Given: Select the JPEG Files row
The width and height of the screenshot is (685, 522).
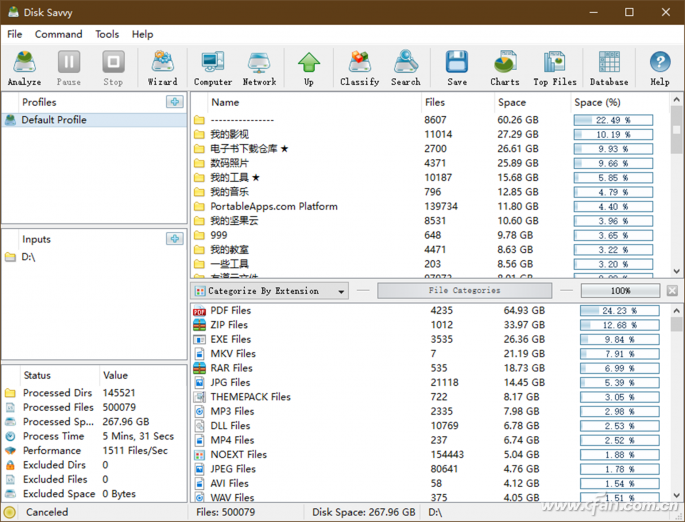Looking at the screenshot, I should (x=430, y=469).
